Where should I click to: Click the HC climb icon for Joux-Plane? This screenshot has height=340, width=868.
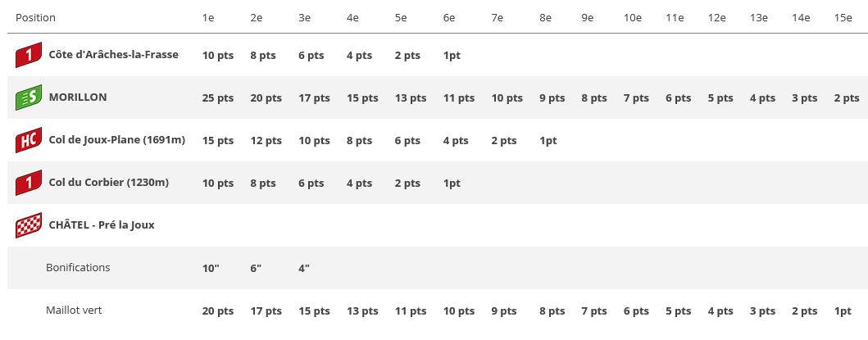(x=29, y=141)
